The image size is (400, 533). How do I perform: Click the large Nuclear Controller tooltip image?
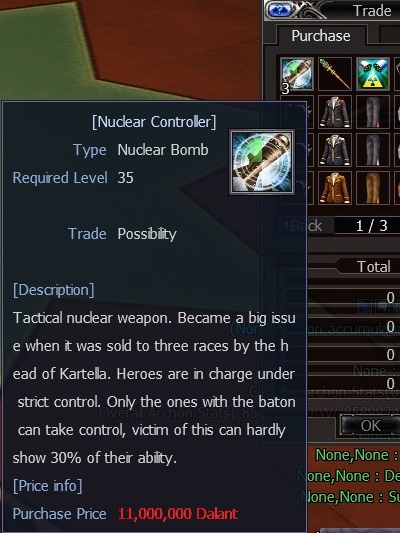pyautogui.click(x=262, y=162)
